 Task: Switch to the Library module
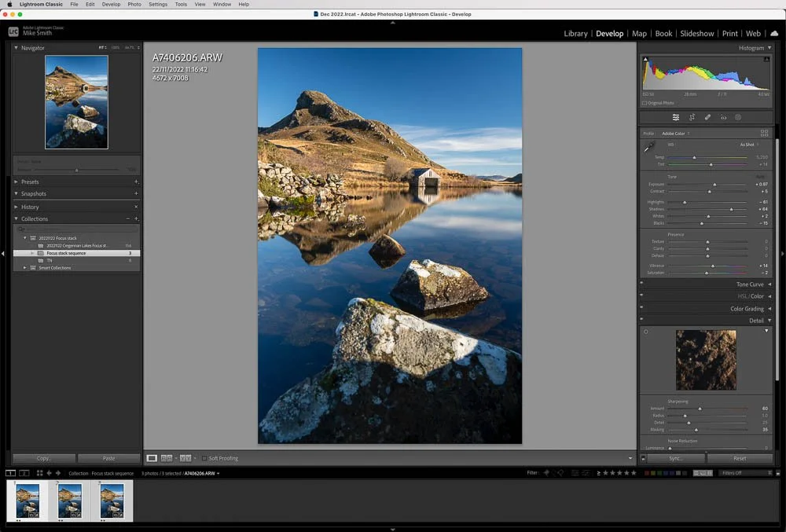[x=575, y=34]
